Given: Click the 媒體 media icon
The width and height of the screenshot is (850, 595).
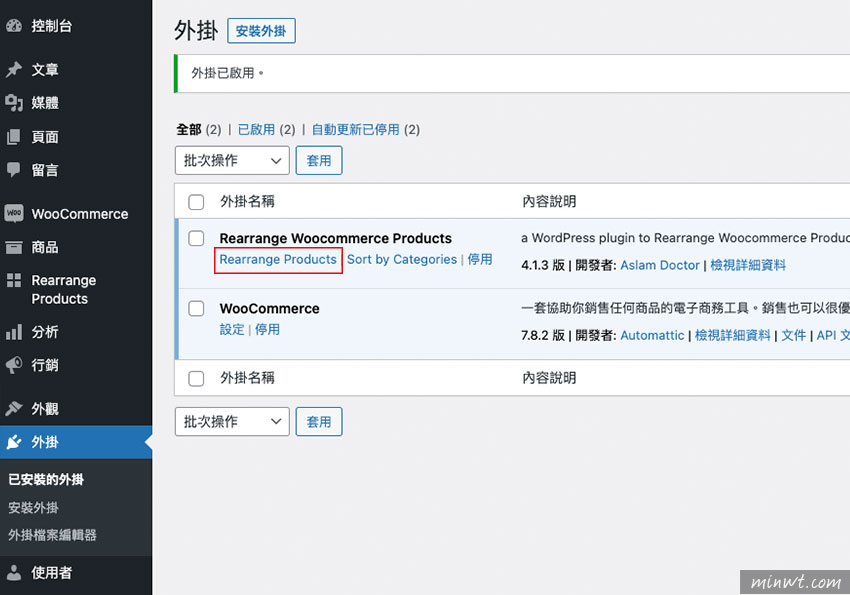Looking at the screenshot, I should [14, 102].
